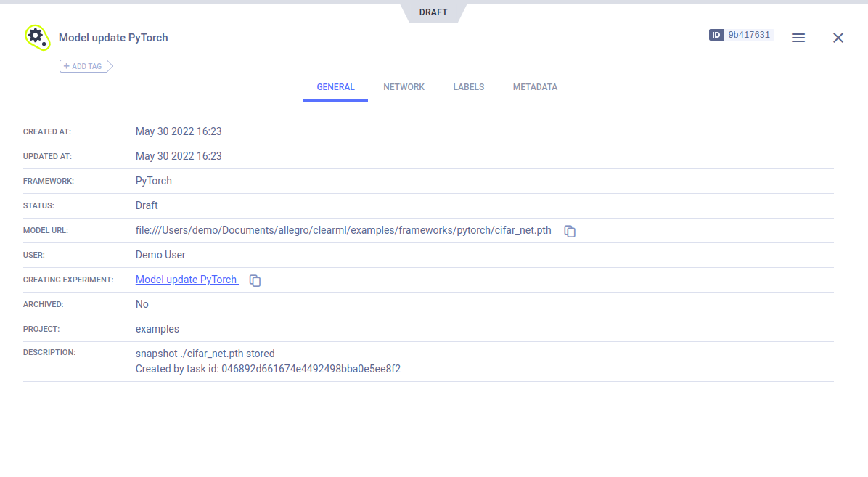Viewport: 868px width, 477px height.
Task: Copy the creating experiment ID
Action: point(255,280)
